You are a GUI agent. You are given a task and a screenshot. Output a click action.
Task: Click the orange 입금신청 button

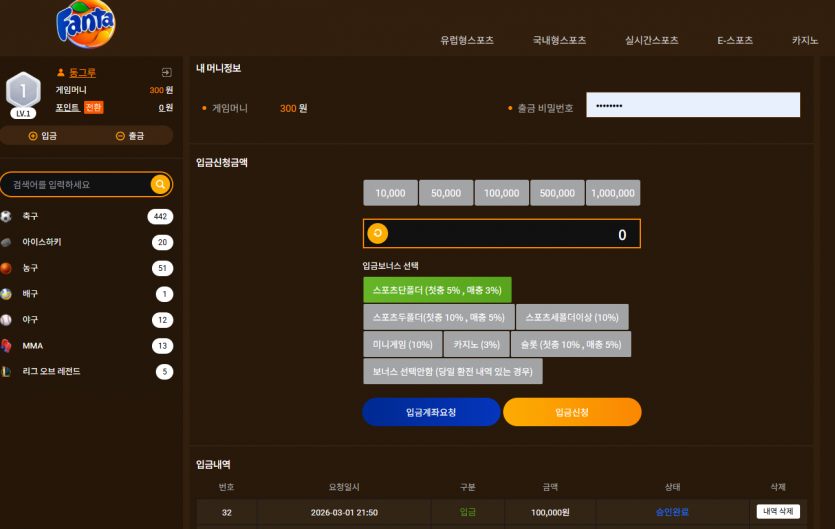[572, 412]
